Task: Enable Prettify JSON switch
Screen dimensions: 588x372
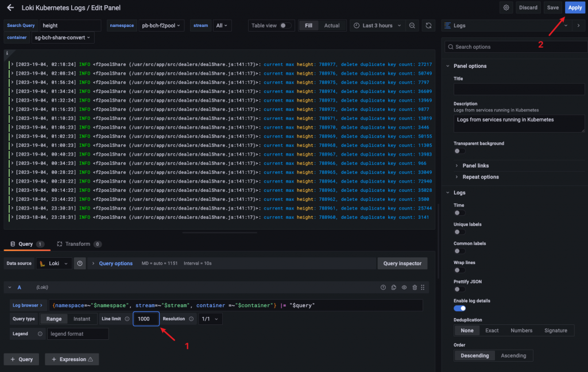Action: (x=459, y=289)
